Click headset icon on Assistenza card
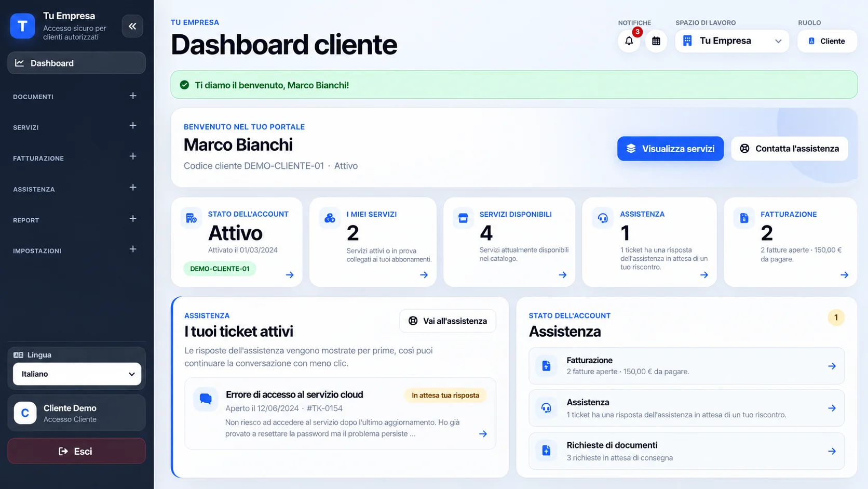This screenshot has height=489, width=868. [603, 218]
